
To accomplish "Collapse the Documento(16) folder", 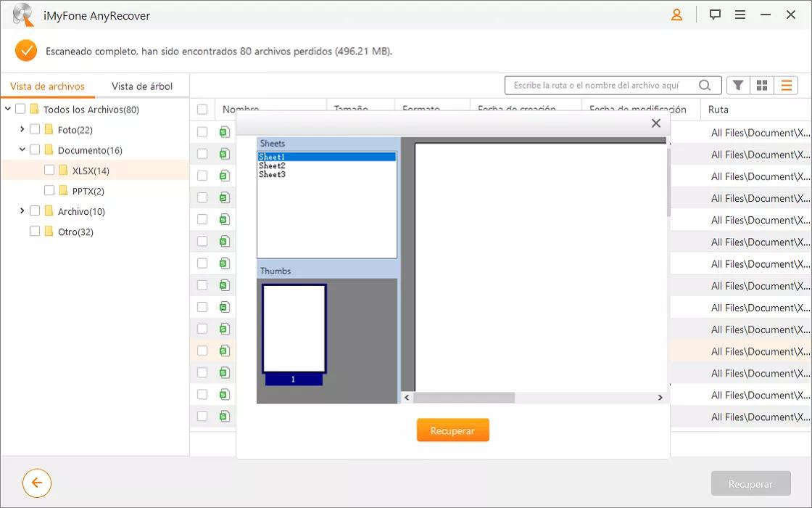I will (22, 150).
